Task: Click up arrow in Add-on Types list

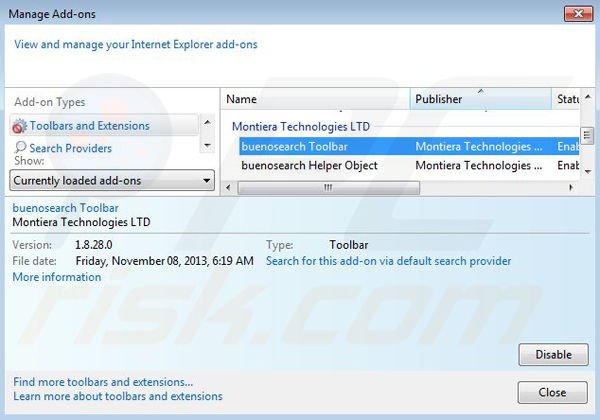Action: pyautogui.click(x=207, y=122)
